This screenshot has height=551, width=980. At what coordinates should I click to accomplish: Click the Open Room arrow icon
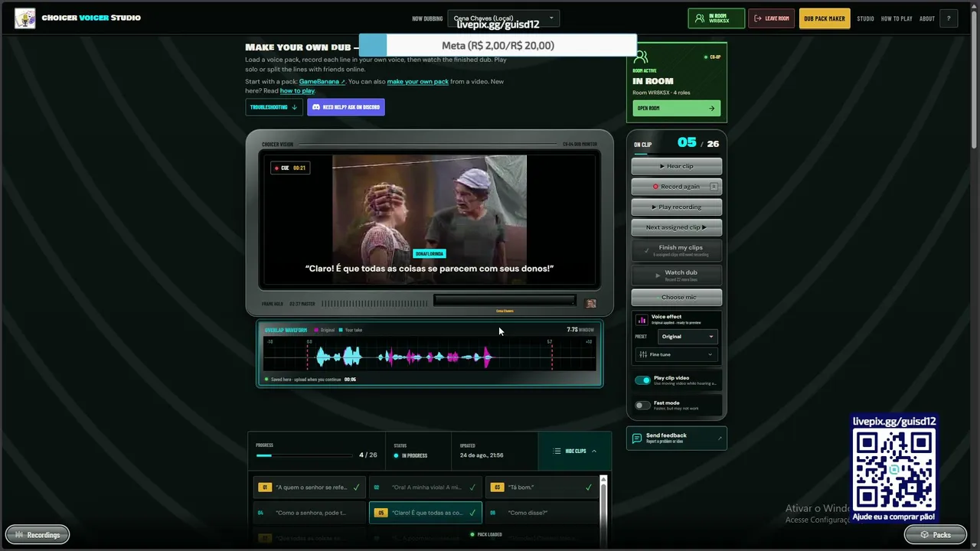[x=711, y=109]
